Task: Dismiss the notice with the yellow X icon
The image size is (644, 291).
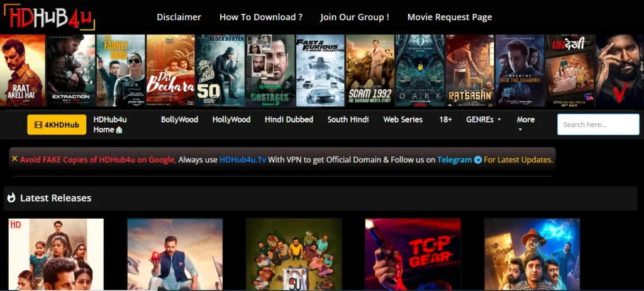Action: [x=14, y=159]
